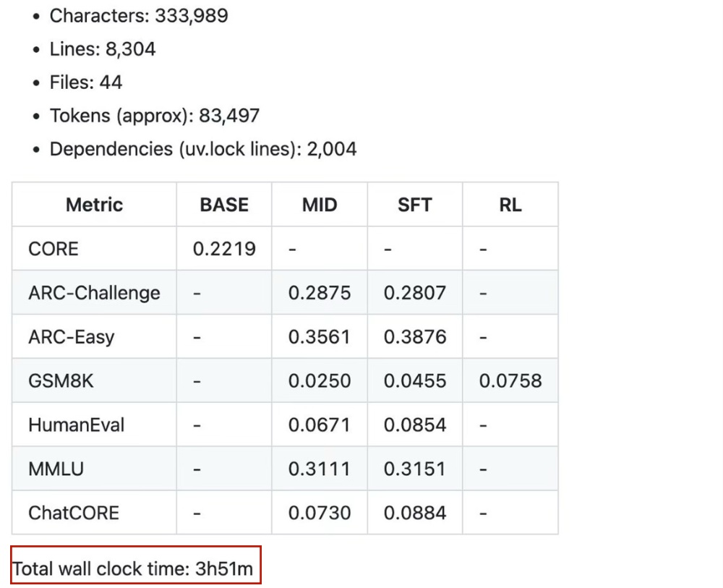Click the Files: 44 bullet

tap(85, 82)
